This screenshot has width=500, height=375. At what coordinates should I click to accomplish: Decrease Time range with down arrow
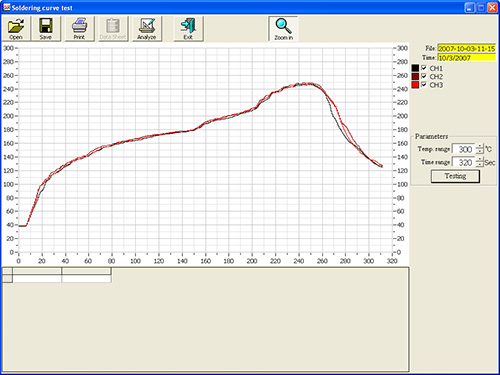[480, 165]
